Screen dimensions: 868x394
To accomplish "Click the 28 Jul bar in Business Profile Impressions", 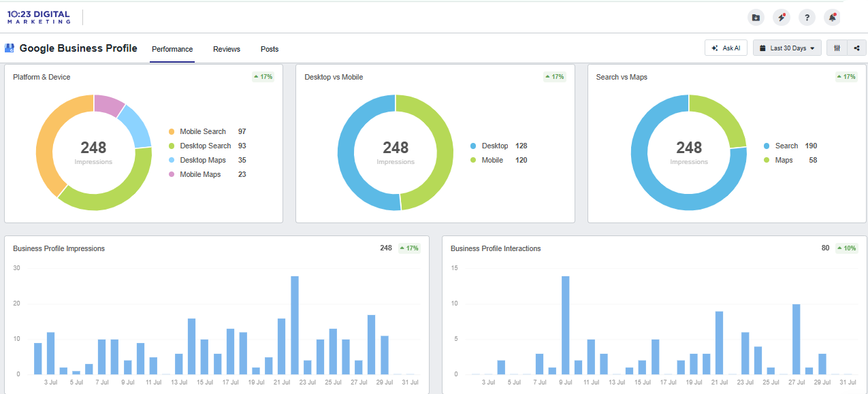I will click(372, 344).
